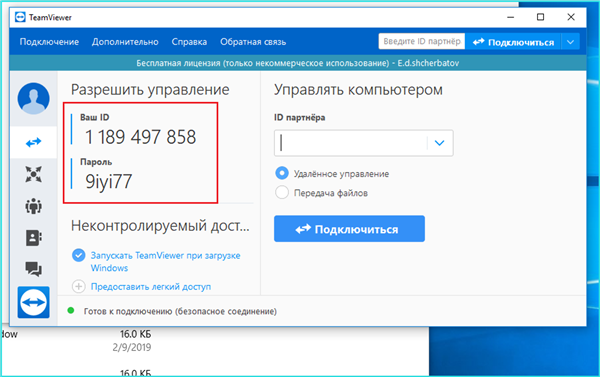
Task: Open the Обратная связь menu
Action: tap(253, 42)
